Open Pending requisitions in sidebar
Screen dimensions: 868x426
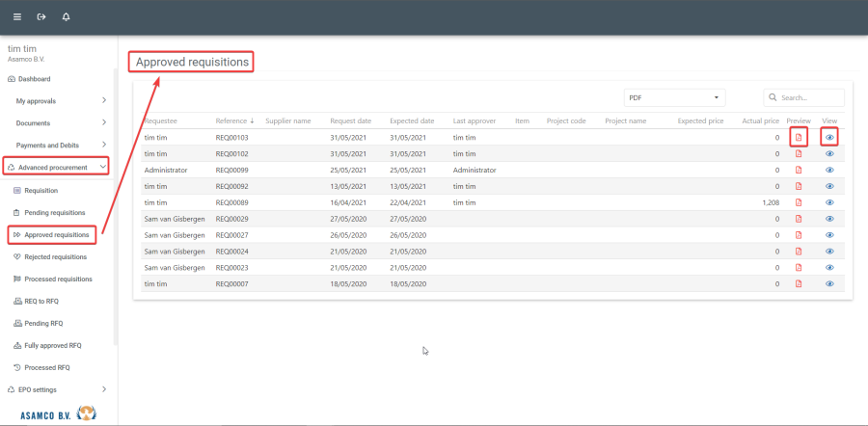click(54, 212)
